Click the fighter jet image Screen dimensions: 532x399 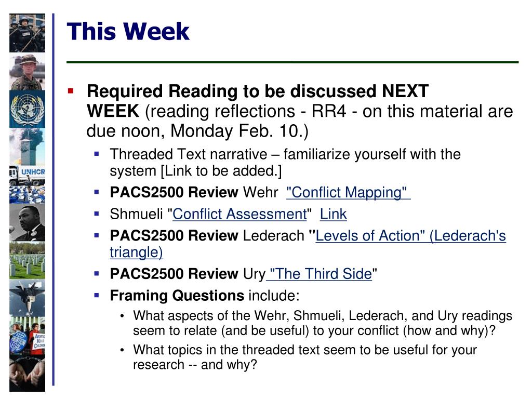27,298
